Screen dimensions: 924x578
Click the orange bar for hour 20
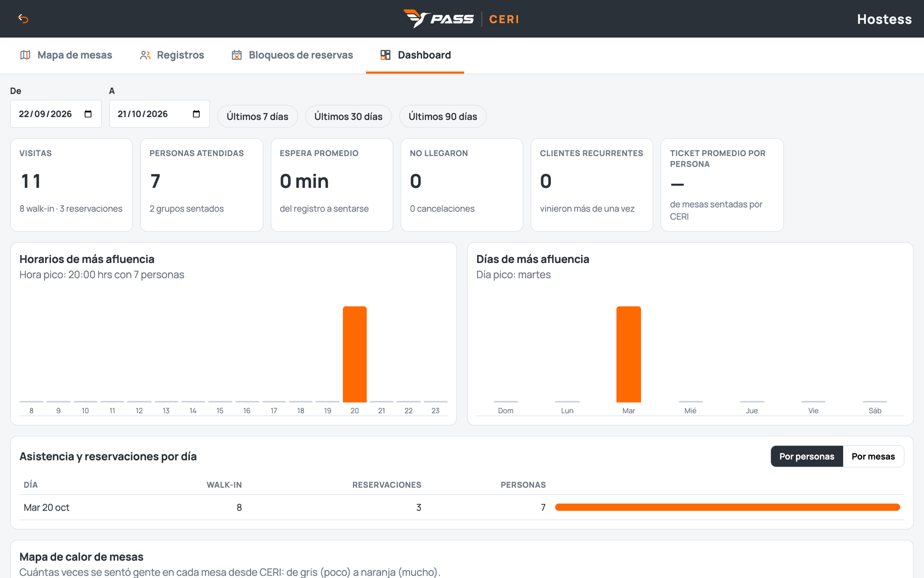point(355,354)
